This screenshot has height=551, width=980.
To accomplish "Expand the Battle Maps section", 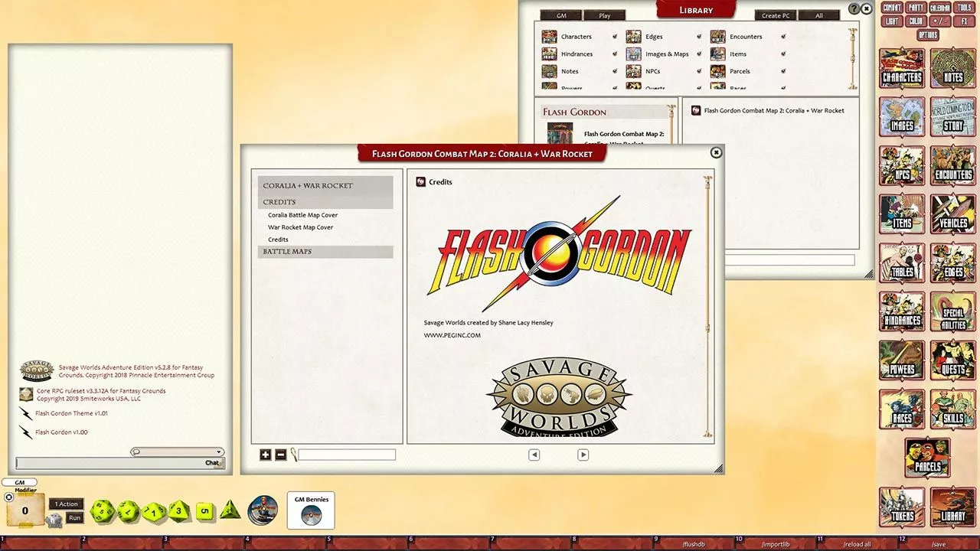I will pyautogui.click(x=325, y=252).
